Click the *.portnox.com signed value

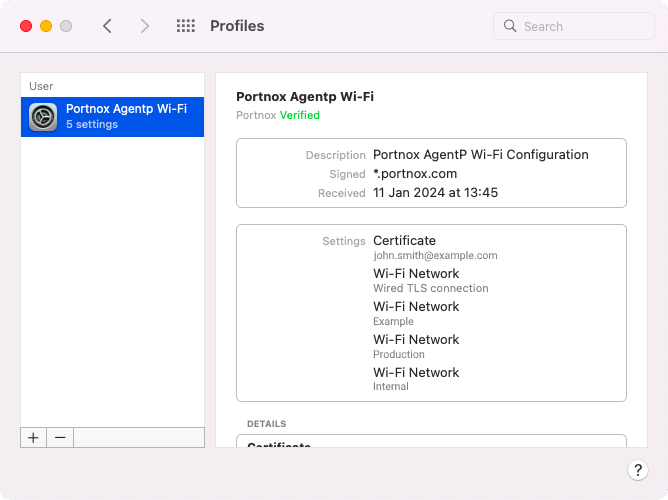click(x=415, y=174)
